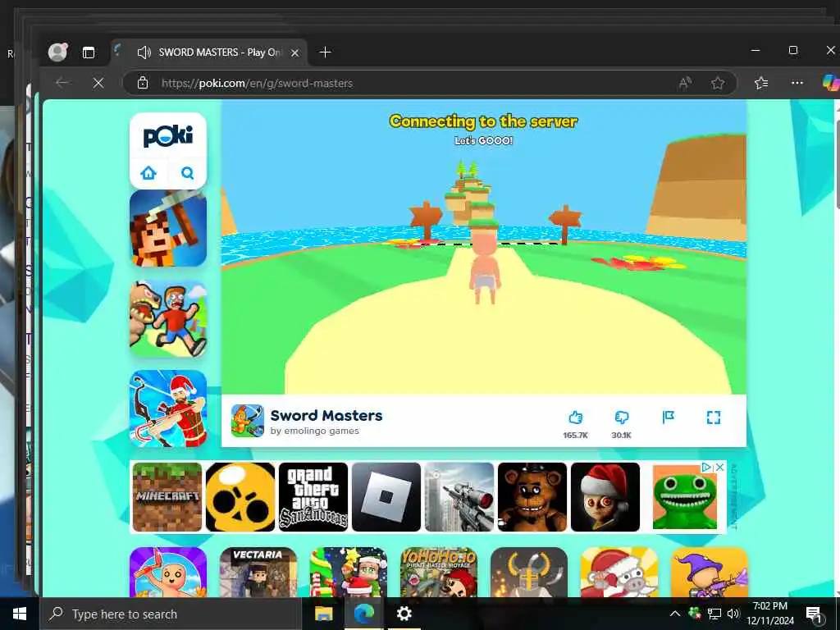Open the Vectaria game tile
Viewport: 840px width, 630px height.
click(x=258, y=572)
